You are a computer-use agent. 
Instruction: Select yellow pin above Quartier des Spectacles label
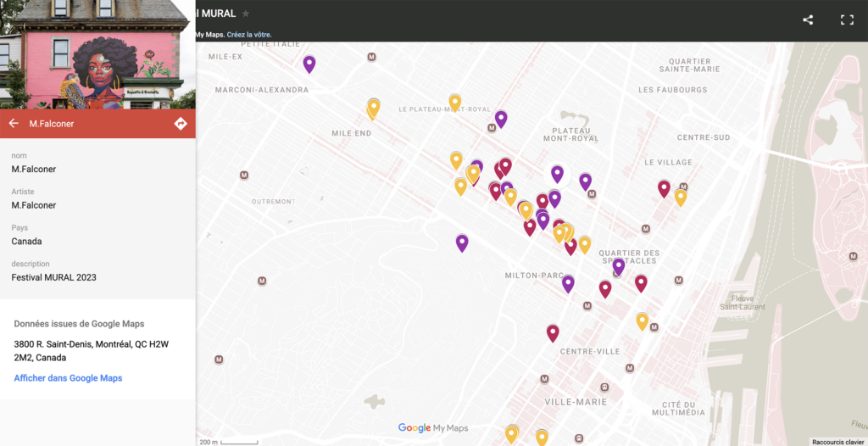pyautogui.click(x=585, y=244)
